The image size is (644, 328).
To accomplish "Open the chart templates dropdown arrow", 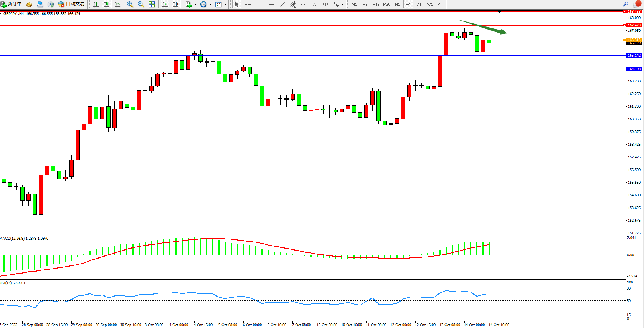I will click(225, 5).
